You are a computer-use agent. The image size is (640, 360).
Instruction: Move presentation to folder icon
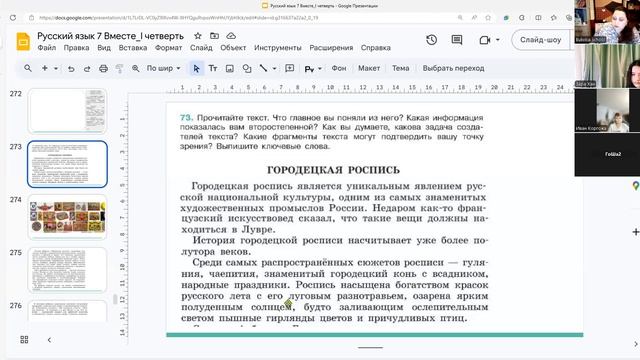[x=214, y=36]
